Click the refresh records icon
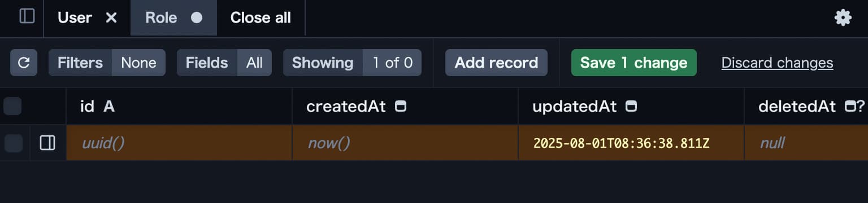 24,63
